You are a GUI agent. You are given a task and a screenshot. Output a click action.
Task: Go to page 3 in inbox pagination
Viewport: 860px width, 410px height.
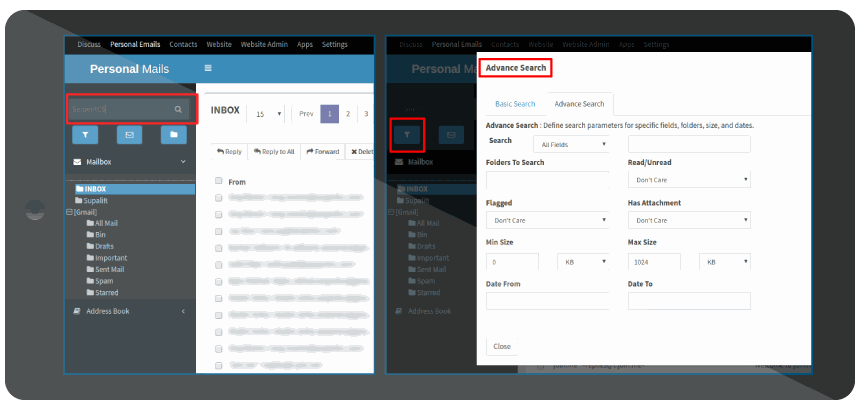[366, 114]
